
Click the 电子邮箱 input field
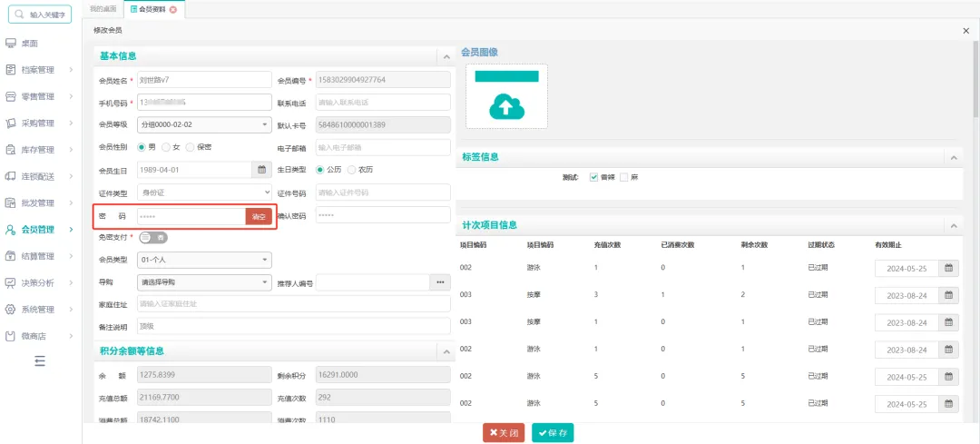[383, 147]
